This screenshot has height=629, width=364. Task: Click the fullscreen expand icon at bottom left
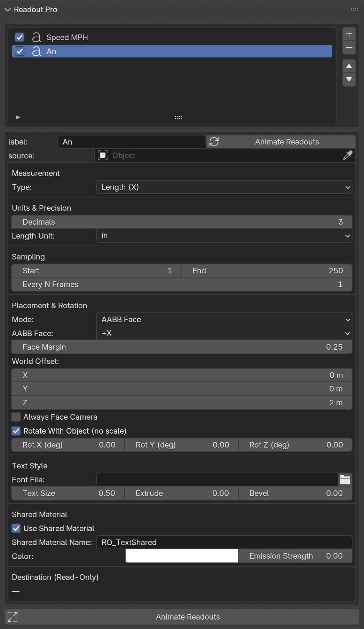click(13, 617)
